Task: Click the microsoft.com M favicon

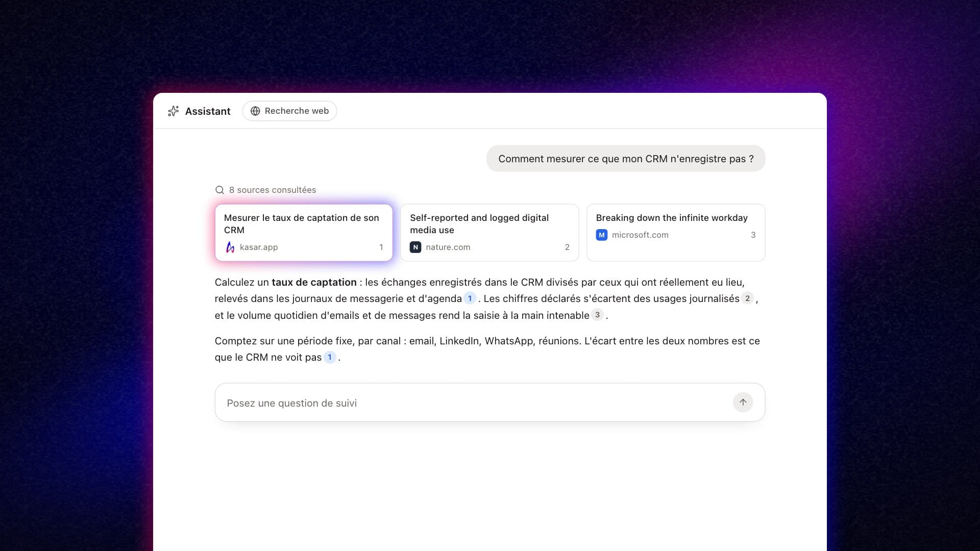Action: 602,235
